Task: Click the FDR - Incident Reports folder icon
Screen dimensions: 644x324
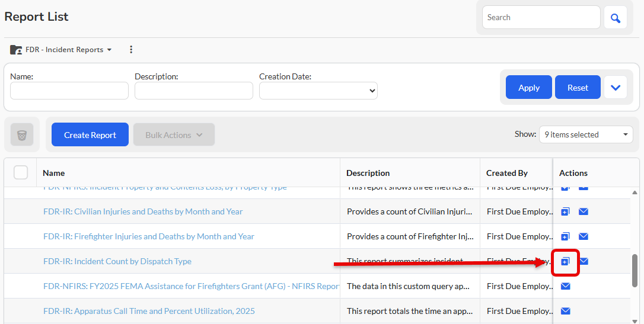Action: click(16, 50)
